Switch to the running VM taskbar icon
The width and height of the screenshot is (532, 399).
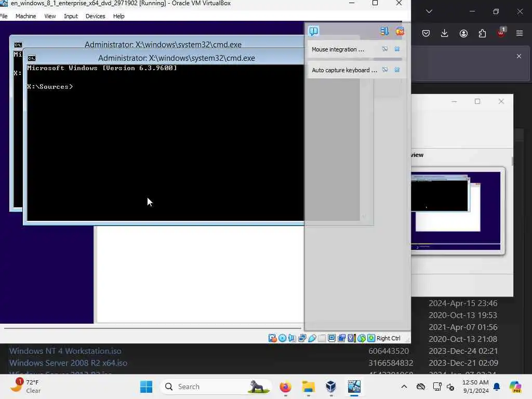[354, 387]
